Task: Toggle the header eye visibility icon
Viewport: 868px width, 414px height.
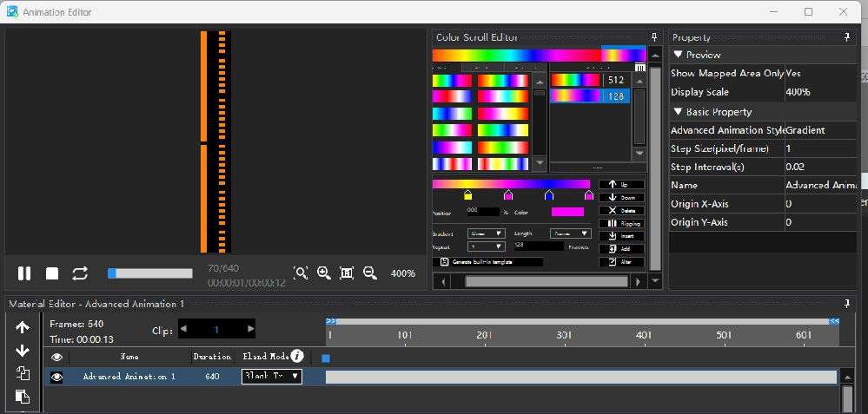Action: 56,357
